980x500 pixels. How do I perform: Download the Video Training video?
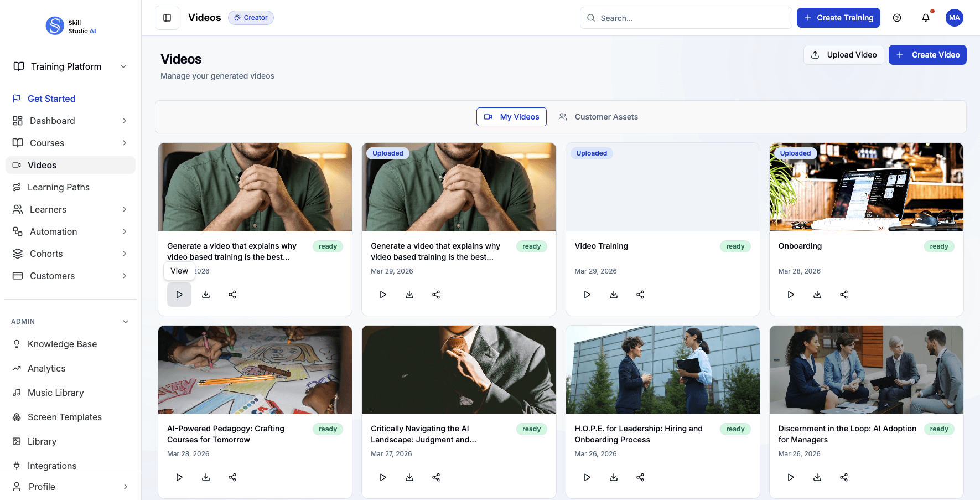click(x=614, y=295)
